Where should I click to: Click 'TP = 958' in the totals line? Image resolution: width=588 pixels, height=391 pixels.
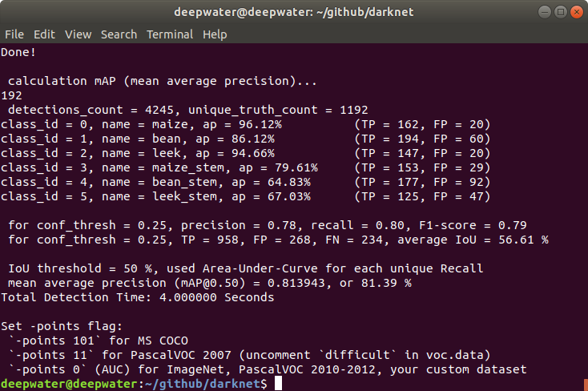coord(210,240)
